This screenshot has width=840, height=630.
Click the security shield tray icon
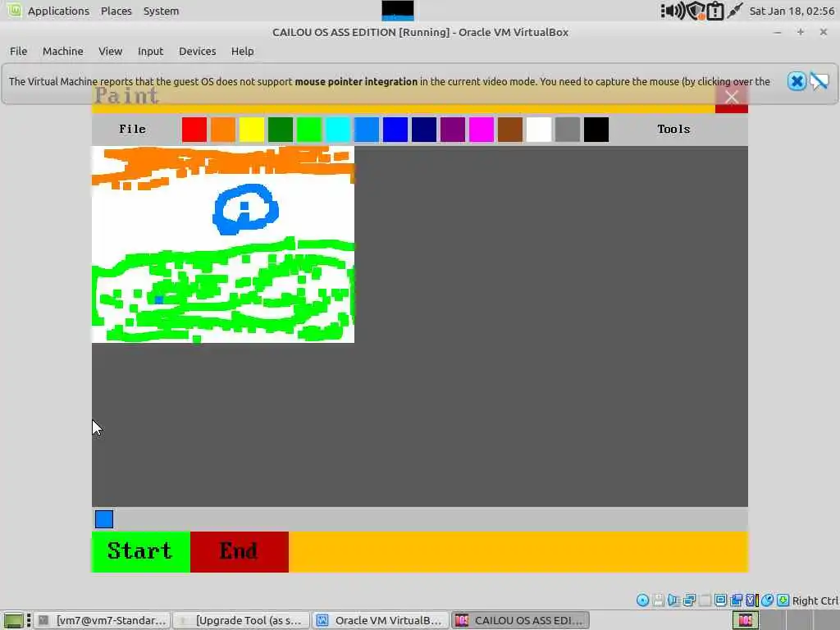[696, 11]
